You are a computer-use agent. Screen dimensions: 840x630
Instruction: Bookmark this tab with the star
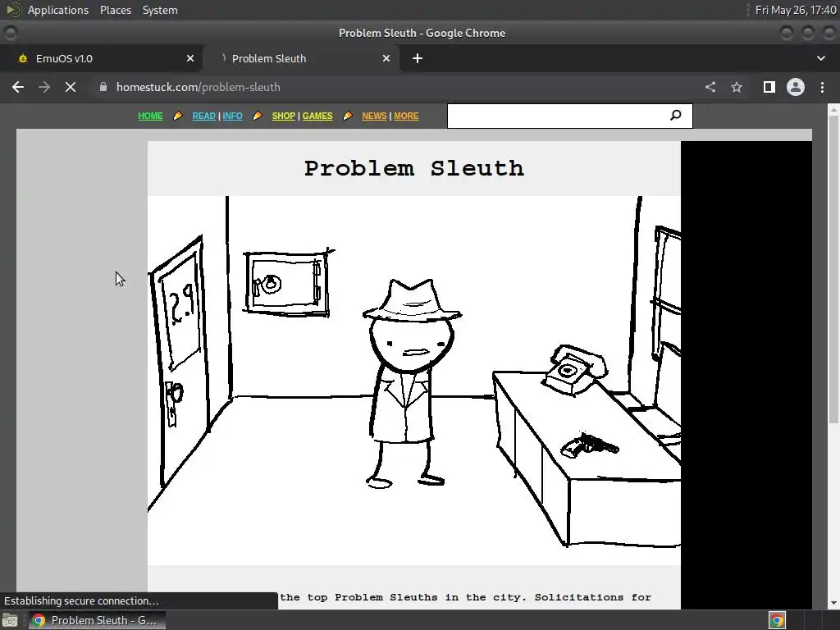click(x=737, y=87)
